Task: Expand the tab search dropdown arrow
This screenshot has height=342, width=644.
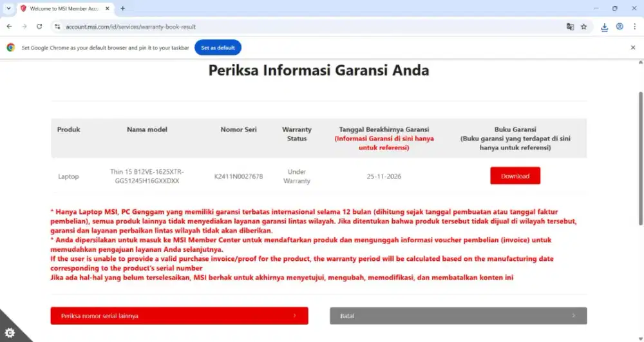Action: tap(8, 8)
